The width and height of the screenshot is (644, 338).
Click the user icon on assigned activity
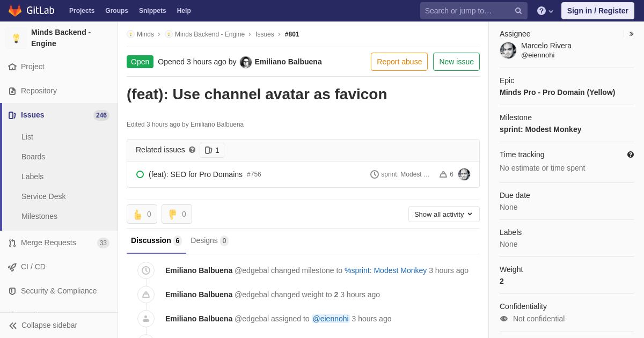(x=146, y=319)
